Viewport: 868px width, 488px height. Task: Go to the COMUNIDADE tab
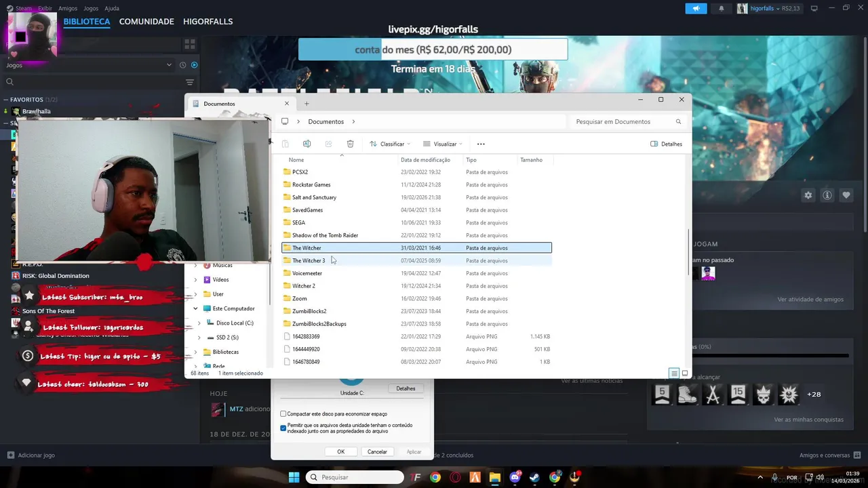[x=146, y=22]
